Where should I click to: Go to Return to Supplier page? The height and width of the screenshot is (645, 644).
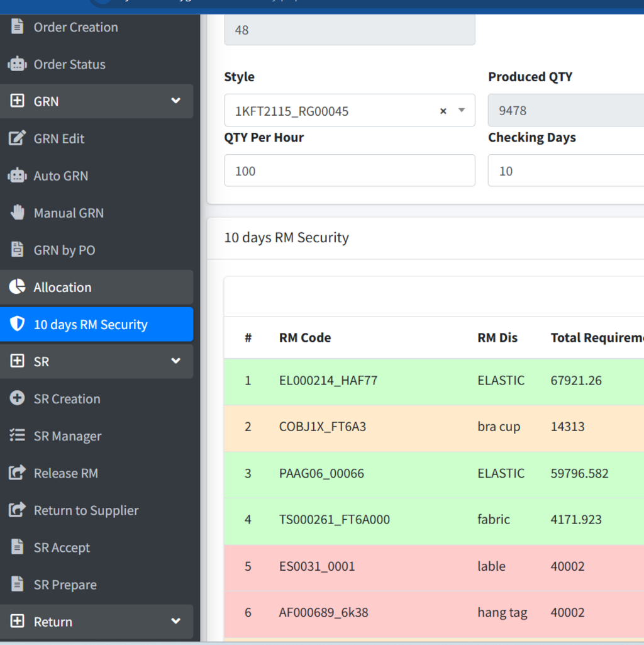click(86, 510)
